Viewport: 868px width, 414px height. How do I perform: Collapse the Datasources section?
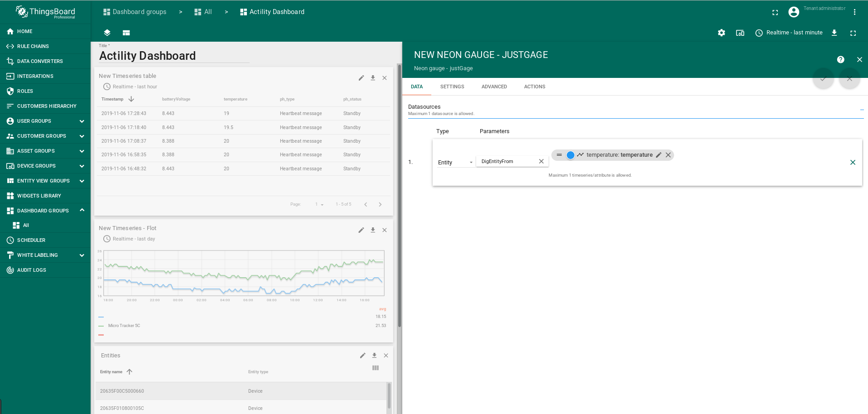[862, 110]
